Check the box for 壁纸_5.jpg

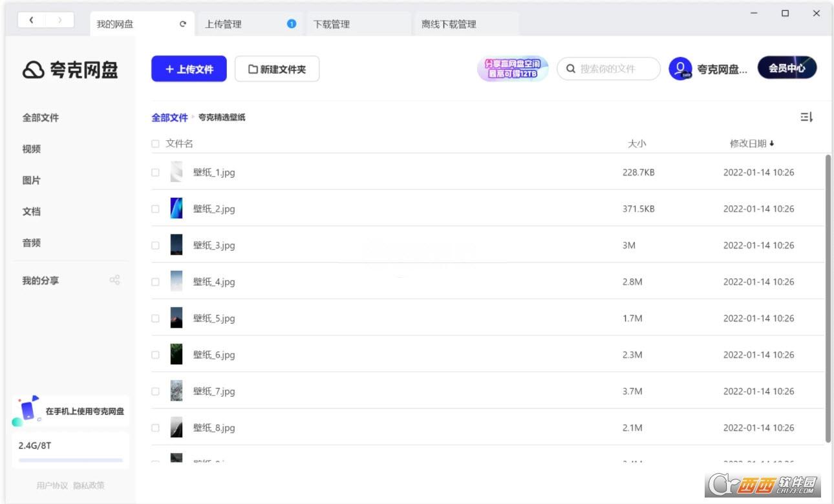point(155,318)
